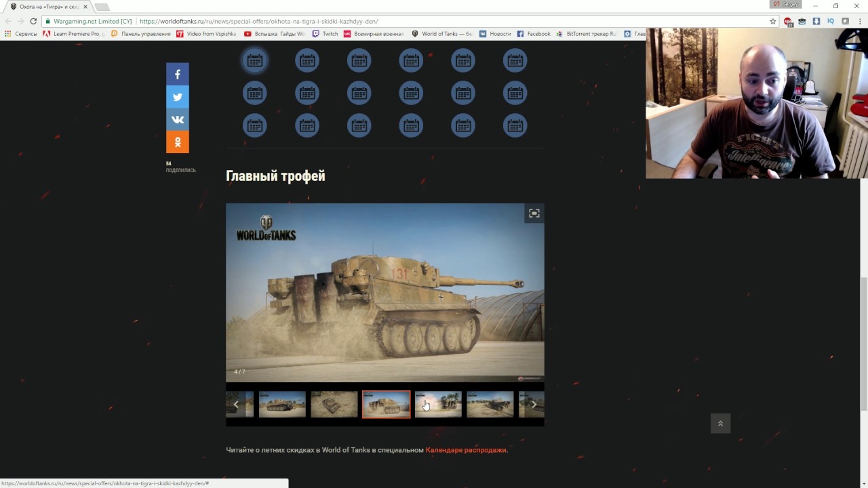Open first calendar icon in middle row
The height and width of the screenshot is (488, 868).
click(255, 93)
